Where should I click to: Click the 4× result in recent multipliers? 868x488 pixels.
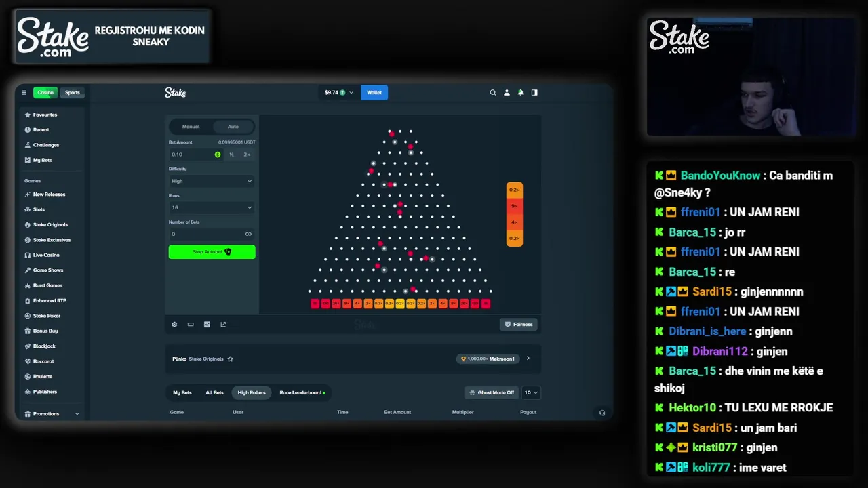click(x=514, y=222)
